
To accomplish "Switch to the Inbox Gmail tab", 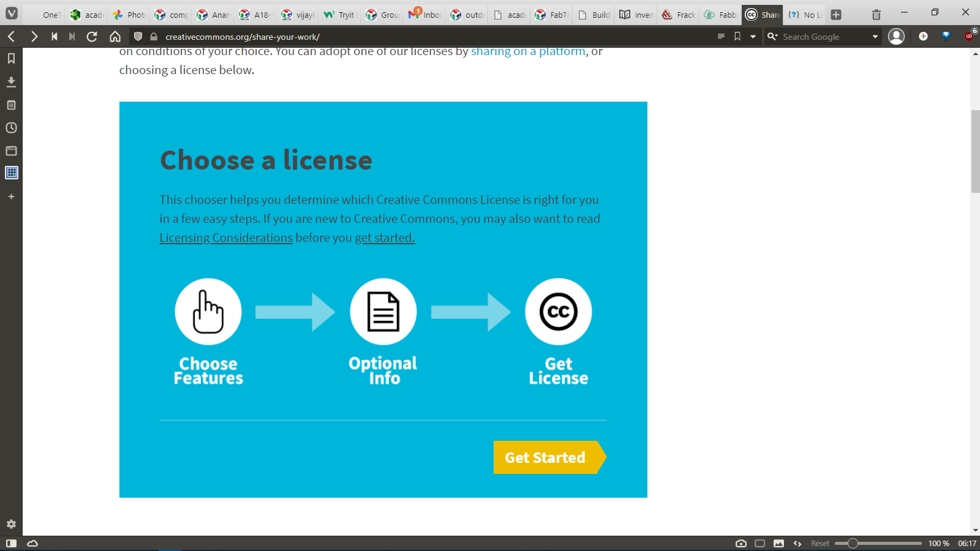I will click(424, 15).
